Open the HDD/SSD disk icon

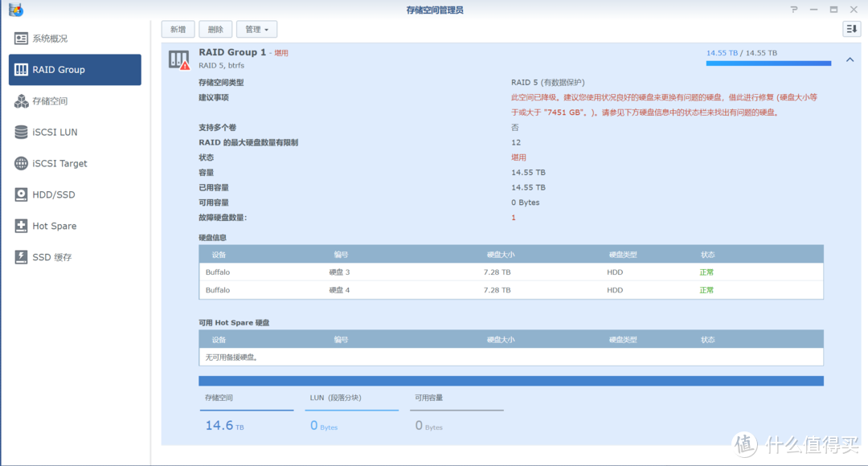[21, 194]
